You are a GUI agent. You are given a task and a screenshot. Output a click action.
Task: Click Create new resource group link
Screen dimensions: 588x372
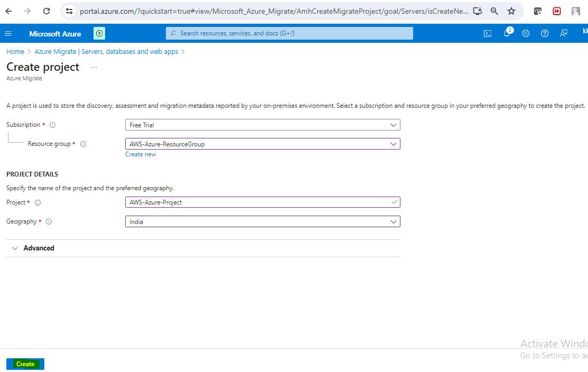[x=141, y=154]
